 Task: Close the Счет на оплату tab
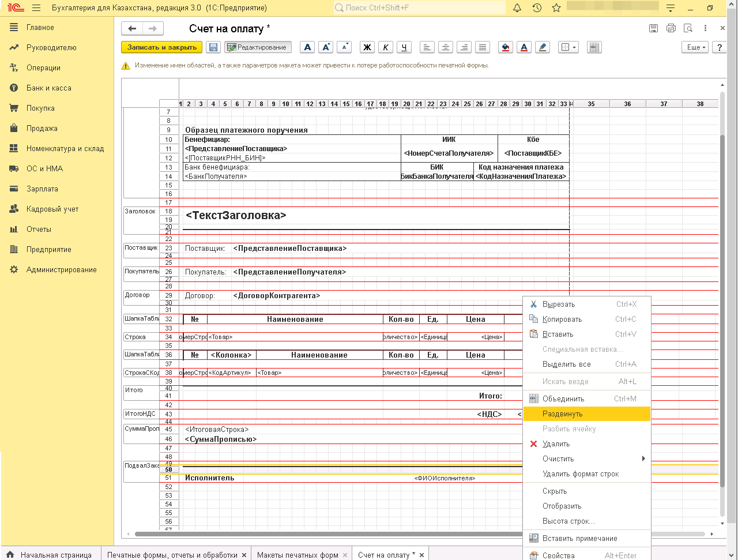pyautogui.click(x=421, y=555)
